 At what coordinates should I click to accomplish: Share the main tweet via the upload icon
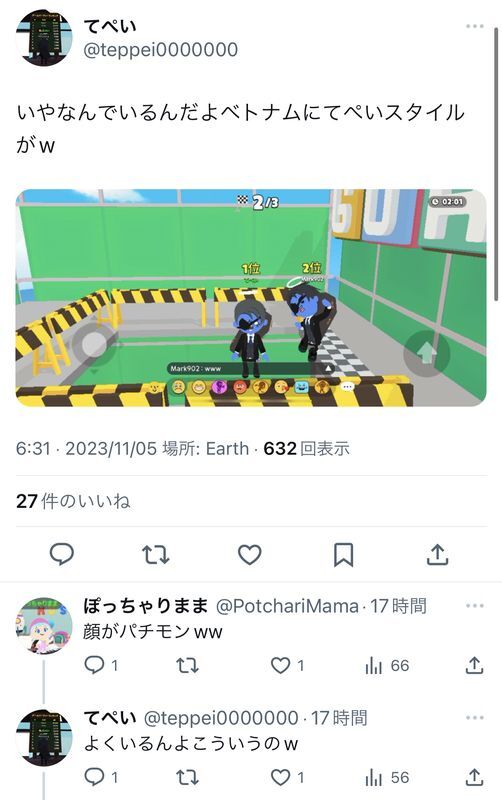[437, 555]
